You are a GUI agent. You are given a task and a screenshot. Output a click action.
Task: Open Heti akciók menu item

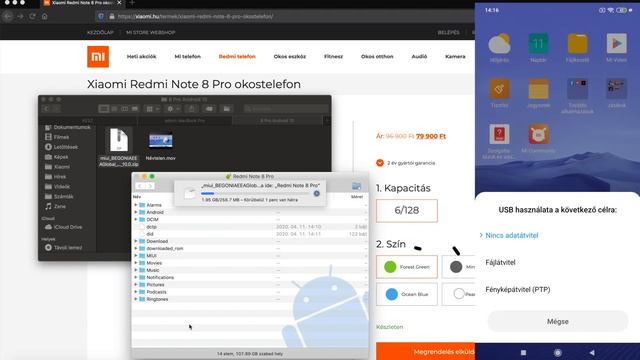[x=141, y=57]
